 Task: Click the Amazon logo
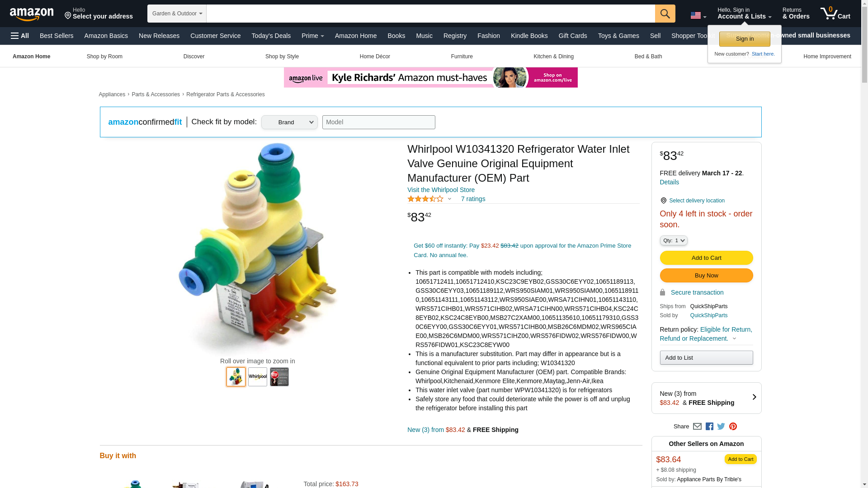tap(32, 14)
